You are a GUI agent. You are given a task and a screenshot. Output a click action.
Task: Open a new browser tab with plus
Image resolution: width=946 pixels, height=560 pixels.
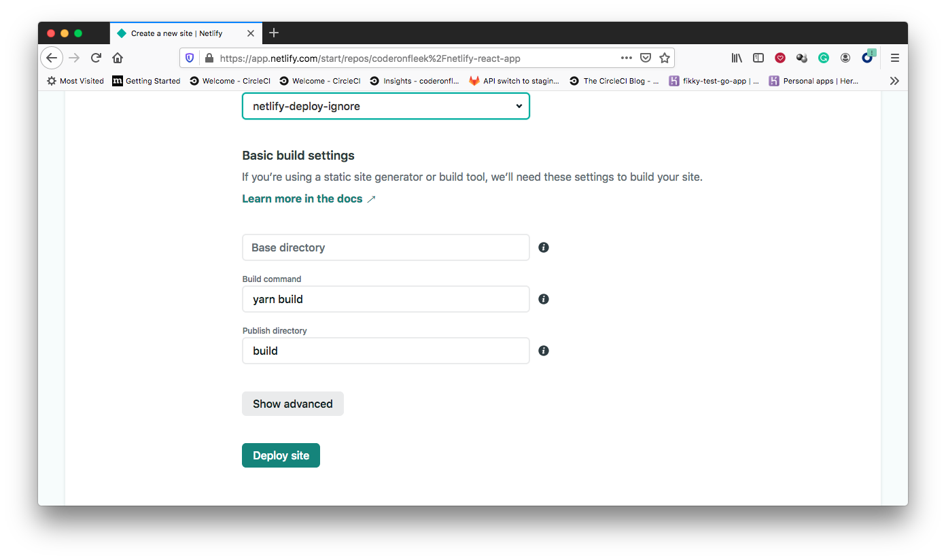274,33
